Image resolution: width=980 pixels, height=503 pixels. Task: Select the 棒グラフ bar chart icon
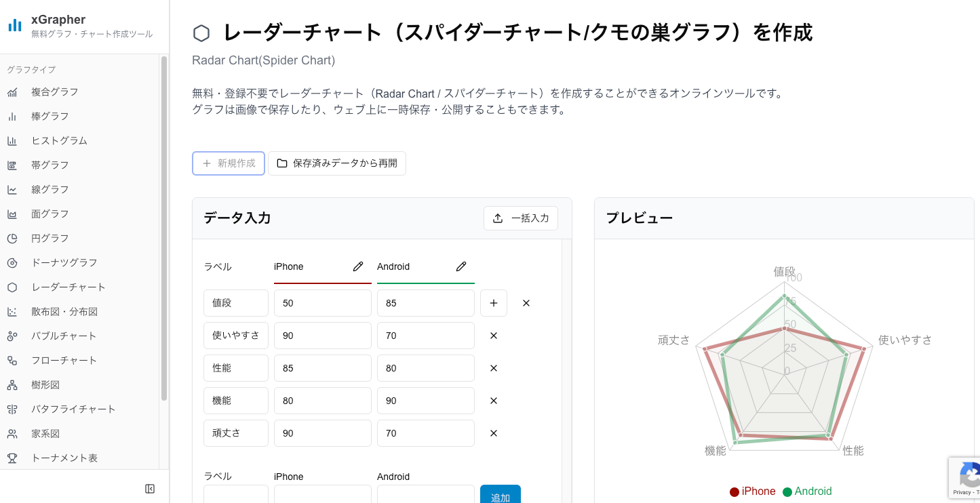(x=12, y=116)
